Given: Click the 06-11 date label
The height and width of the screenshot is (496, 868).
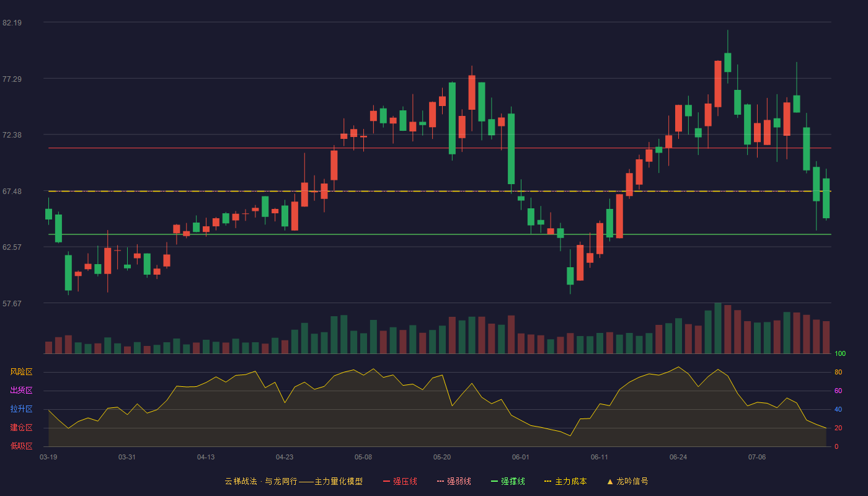Looking at the screenshot, I should point(600,457).
